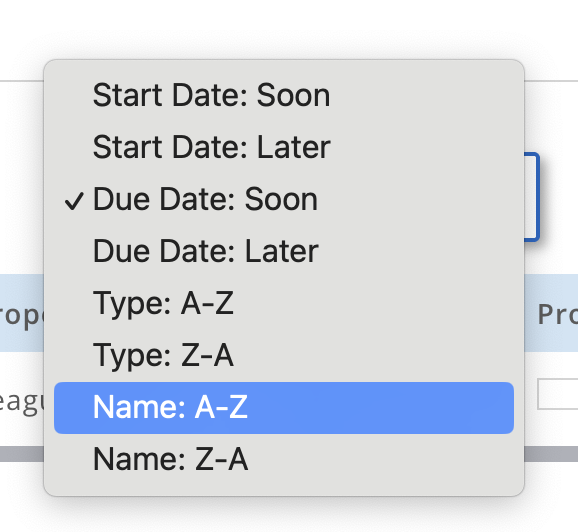
Task: Sort by Type: A-Z
Action: pos(284,303)
